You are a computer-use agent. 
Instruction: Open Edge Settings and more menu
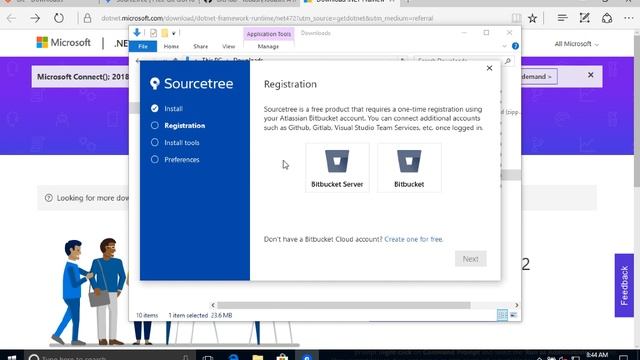629,18
